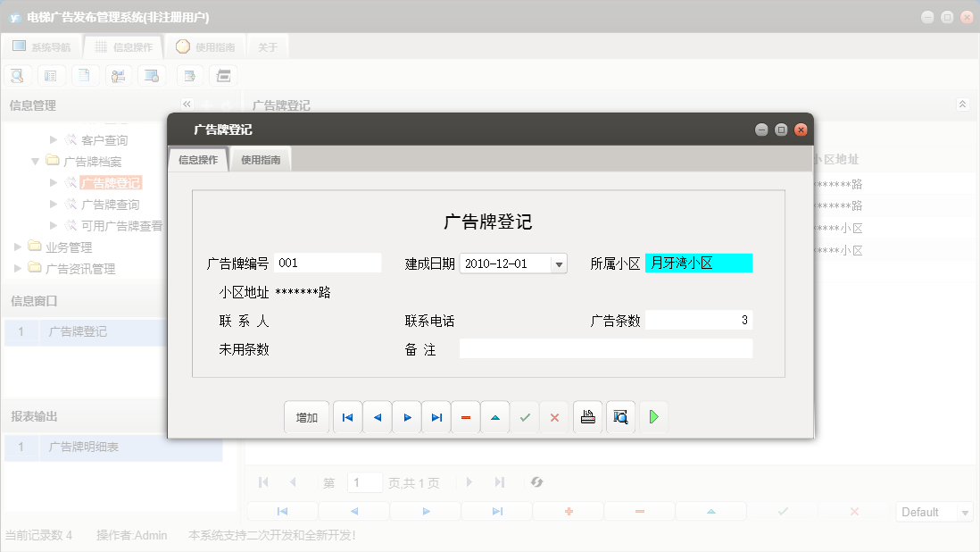Cancel editing with the red X icon
This screenshot has width=980, height=552.
coord(554,417)
